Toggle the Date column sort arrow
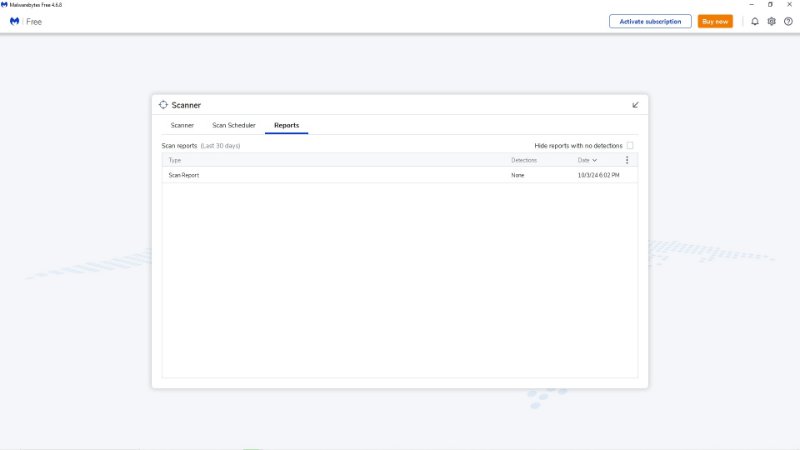The image size is (800, 450). [x=595, y=160]
